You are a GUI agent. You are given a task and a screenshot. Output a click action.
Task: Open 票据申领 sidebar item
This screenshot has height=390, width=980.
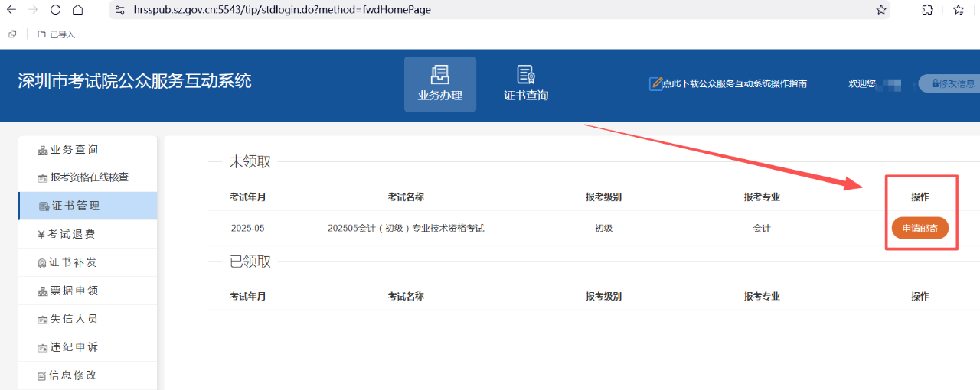[73, 291]
